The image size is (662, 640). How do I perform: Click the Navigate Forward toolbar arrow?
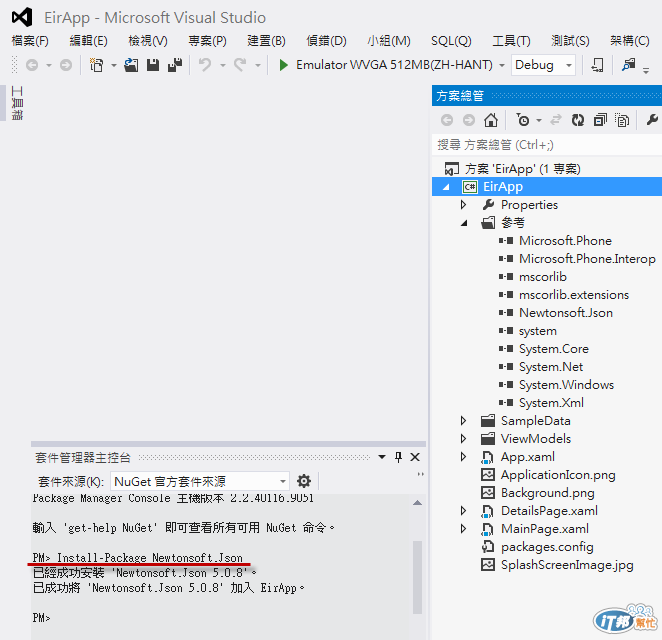coord(66,65)
